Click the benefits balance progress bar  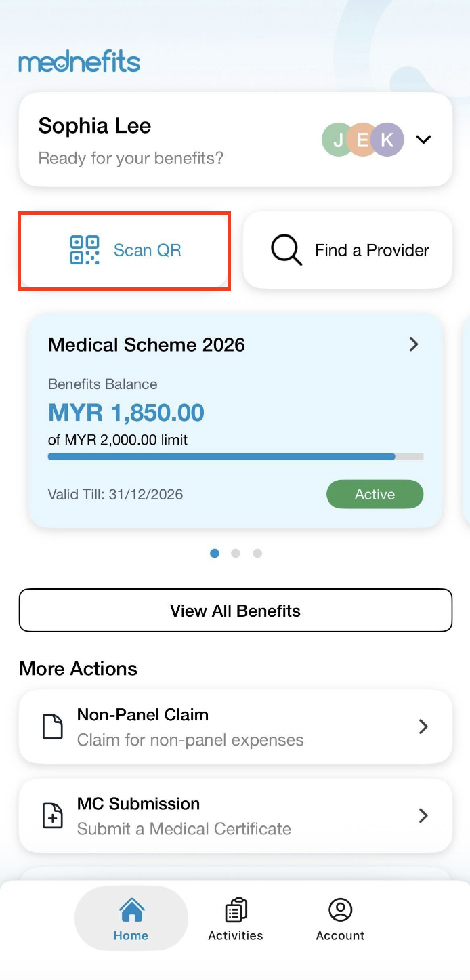coord(236,457)
